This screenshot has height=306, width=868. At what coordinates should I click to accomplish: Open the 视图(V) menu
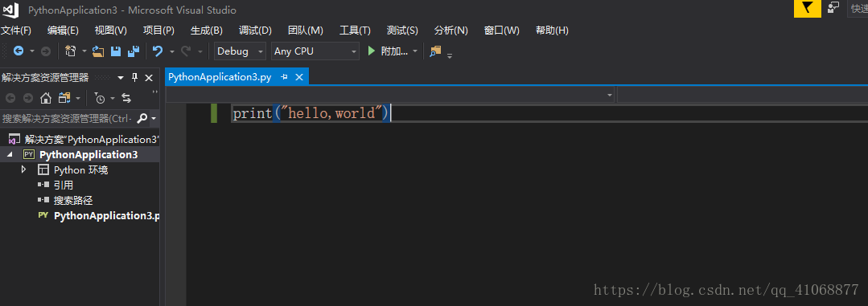pyautogui.click(x=111, y=31)
